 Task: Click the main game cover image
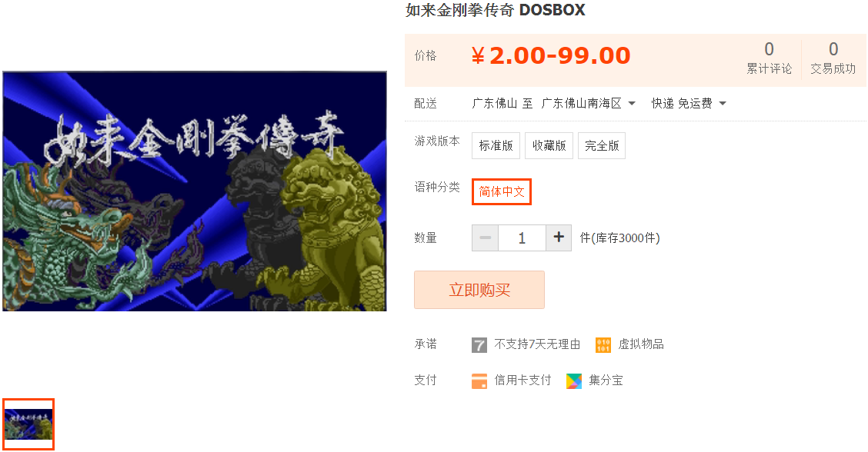(x=195, y=191)
